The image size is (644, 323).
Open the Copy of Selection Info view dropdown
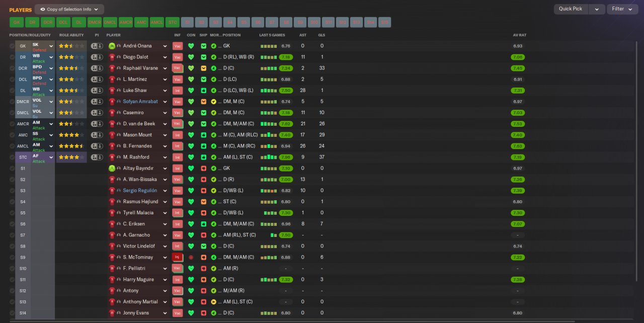69,9
